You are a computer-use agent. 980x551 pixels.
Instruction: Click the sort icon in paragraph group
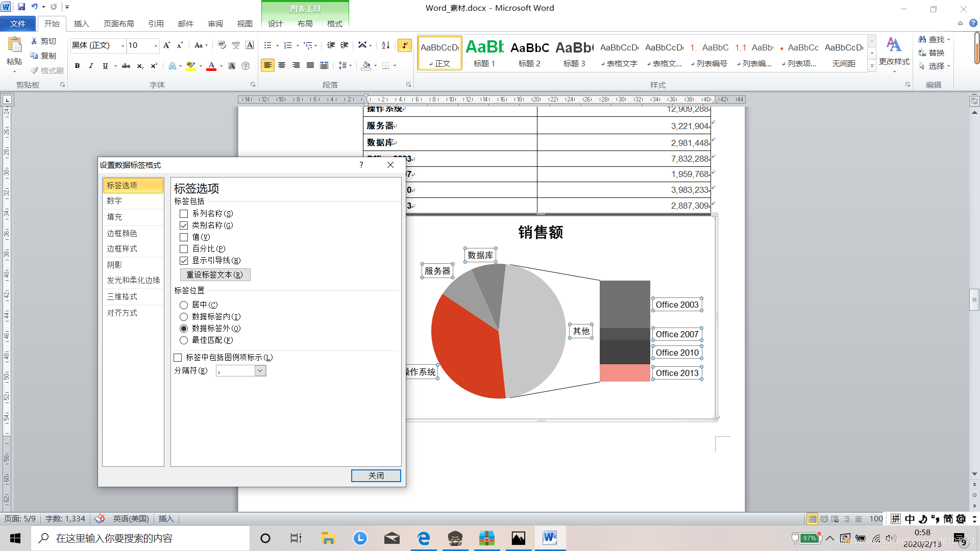[x=386, y=45]
